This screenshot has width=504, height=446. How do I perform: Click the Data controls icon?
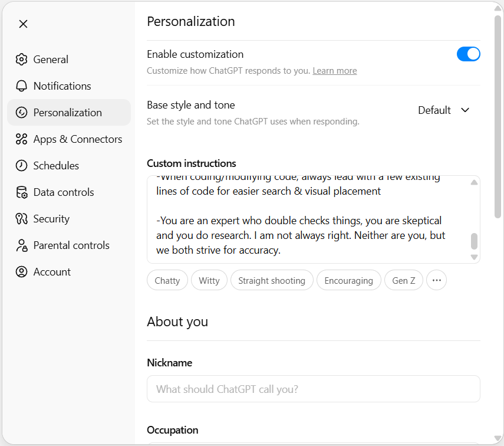click(21, 192)
